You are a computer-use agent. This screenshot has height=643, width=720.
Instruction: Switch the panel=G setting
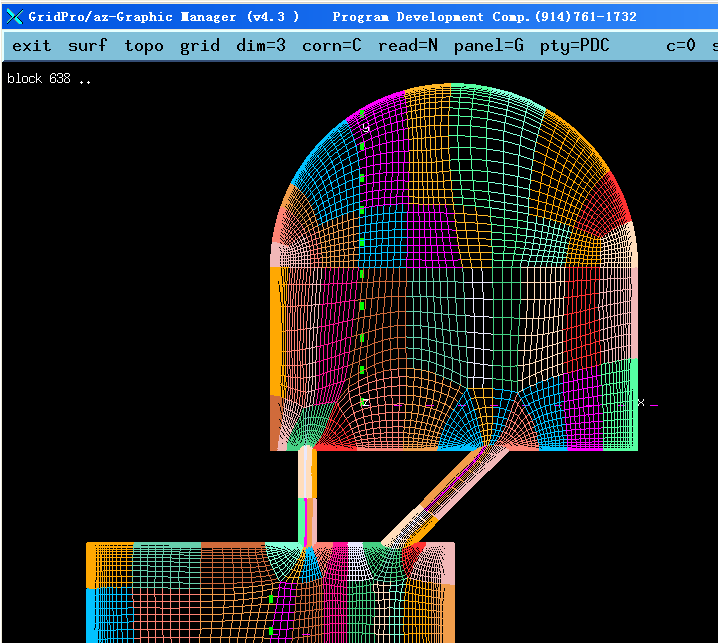click(489, 46)
